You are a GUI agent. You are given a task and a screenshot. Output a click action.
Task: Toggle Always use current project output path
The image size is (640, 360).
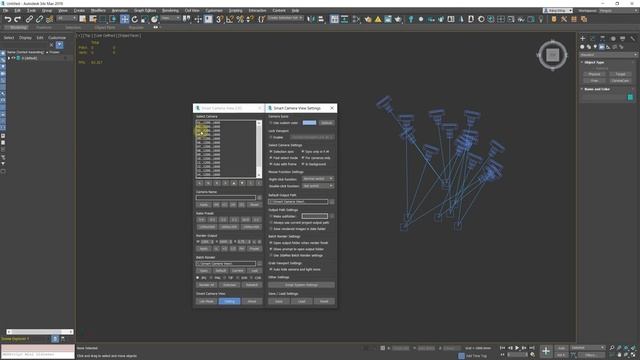click(271, 222)
